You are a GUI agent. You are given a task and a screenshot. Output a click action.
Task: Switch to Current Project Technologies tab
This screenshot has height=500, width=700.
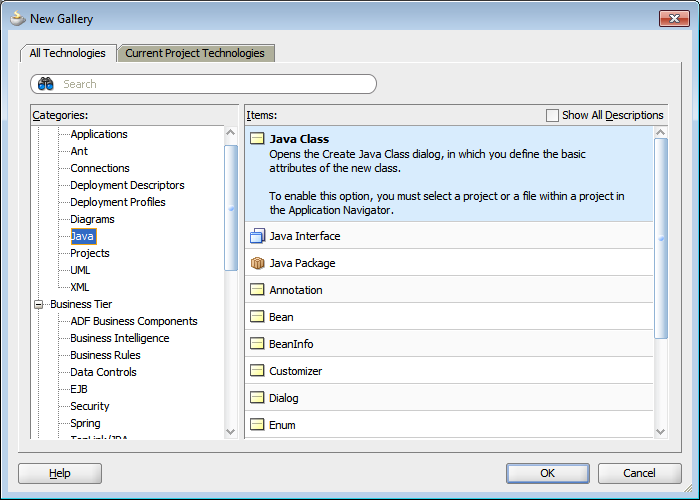(195, 53)
